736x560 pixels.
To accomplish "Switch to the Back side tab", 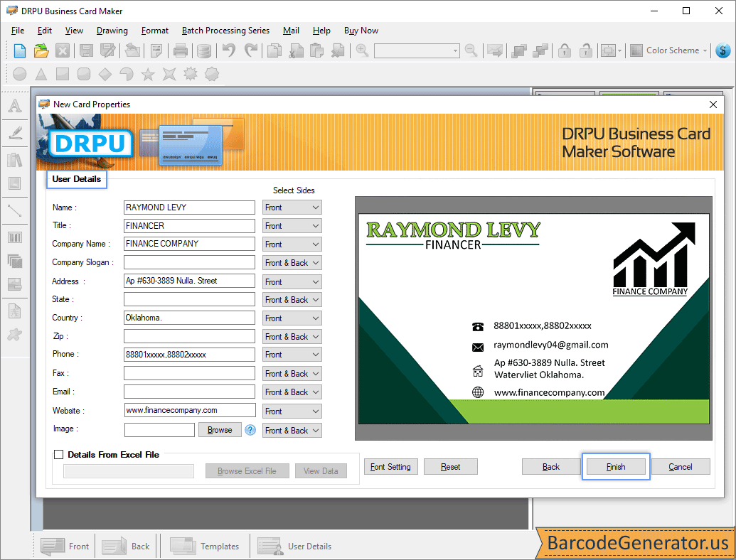I will tap(126, 546).
